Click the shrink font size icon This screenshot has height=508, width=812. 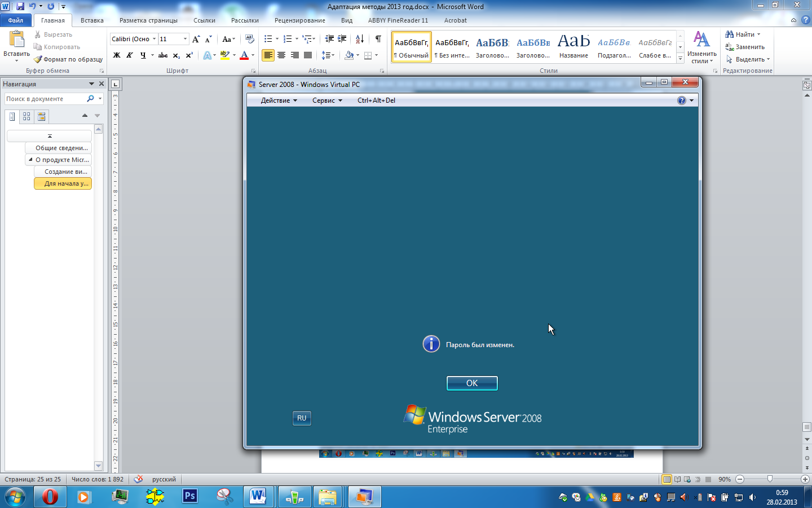tap(208, 39)
